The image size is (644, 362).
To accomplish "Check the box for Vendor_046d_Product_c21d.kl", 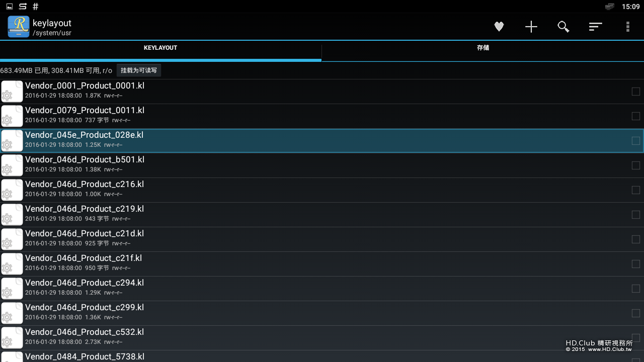I will point(636,239).
